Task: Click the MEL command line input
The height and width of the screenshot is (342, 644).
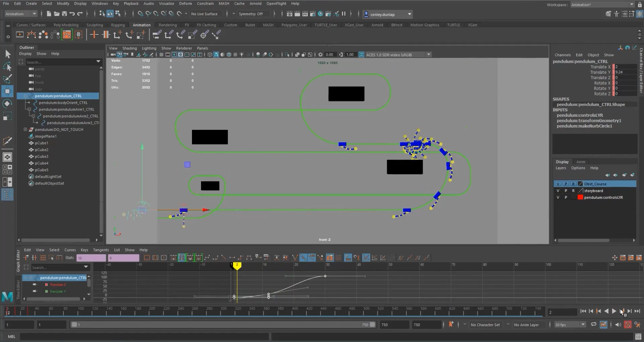Action: [x=145, y=337]
